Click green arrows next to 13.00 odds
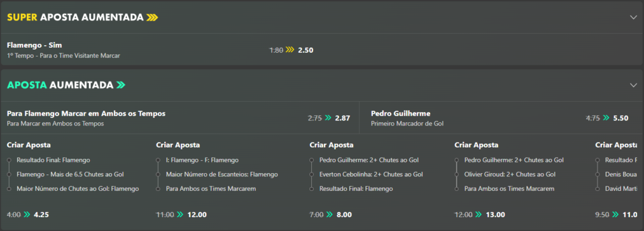This screenshot has height=231, width=644. 479,214
